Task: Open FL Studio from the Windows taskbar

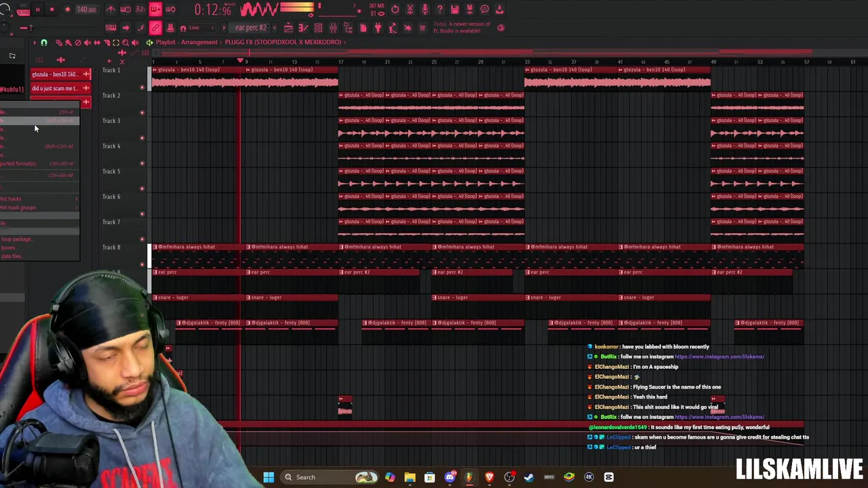Action: (469, 477)
